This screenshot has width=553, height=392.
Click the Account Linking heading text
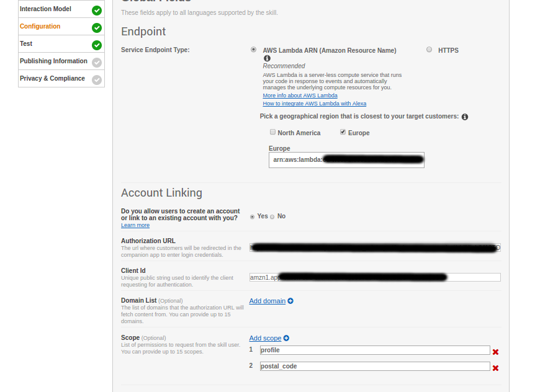click(162, 193)
